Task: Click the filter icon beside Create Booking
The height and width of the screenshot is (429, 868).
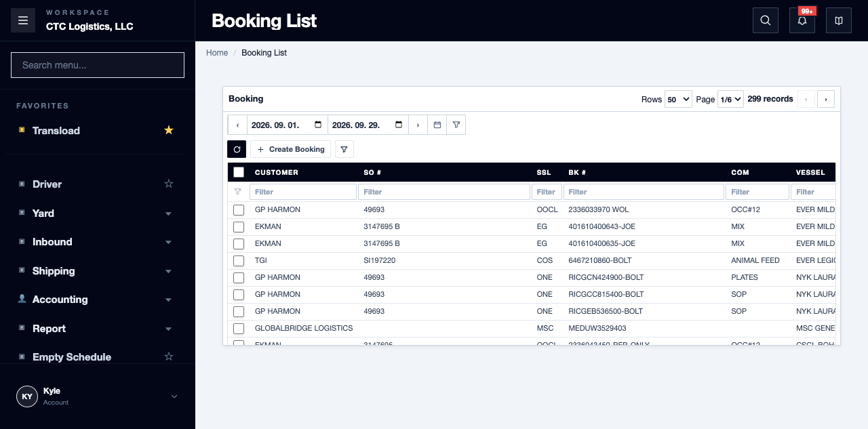Action: [x=344, y=149]
